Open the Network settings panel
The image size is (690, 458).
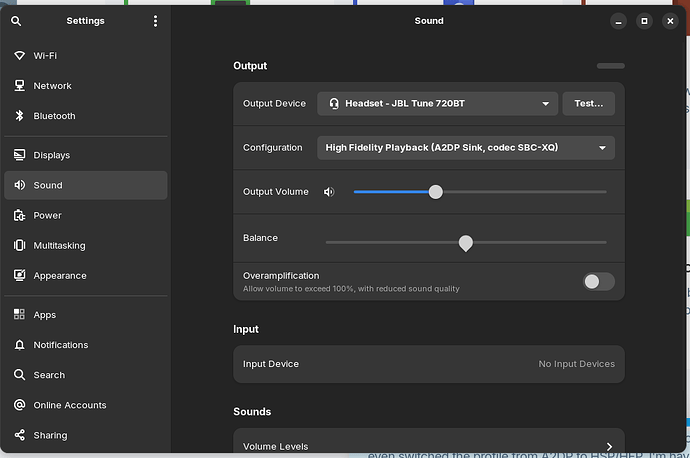click(x=52, y=86)
